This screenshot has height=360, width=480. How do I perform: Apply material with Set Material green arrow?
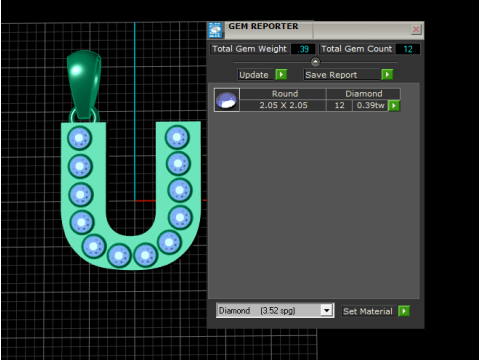tap(404, 311)
